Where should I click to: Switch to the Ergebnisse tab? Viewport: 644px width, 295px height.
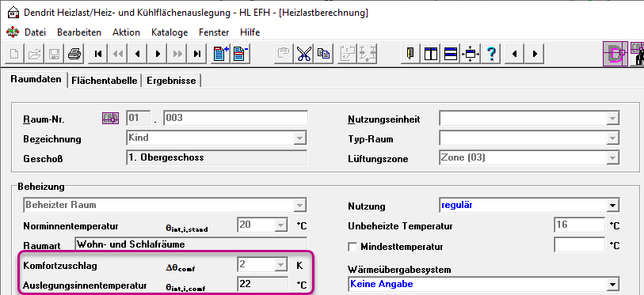coord(171,81)
